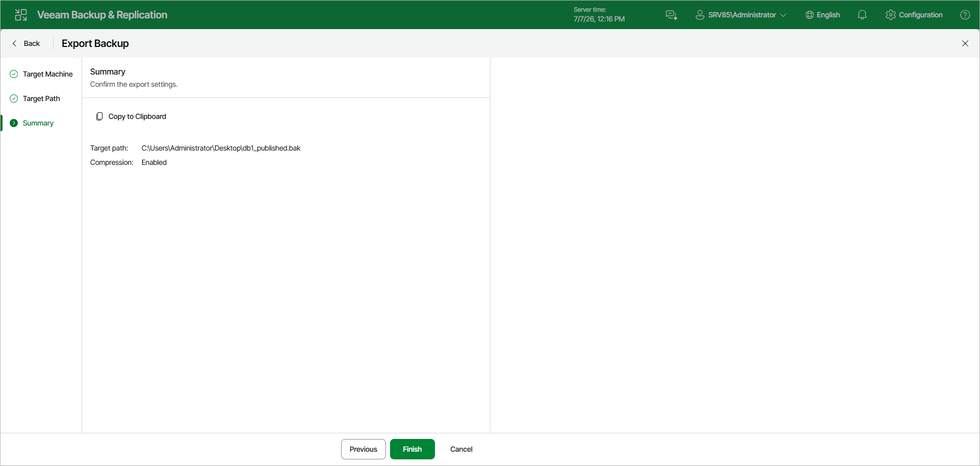Click the Target path label
The width and height of the screenshot is (980, 466).
109,148
